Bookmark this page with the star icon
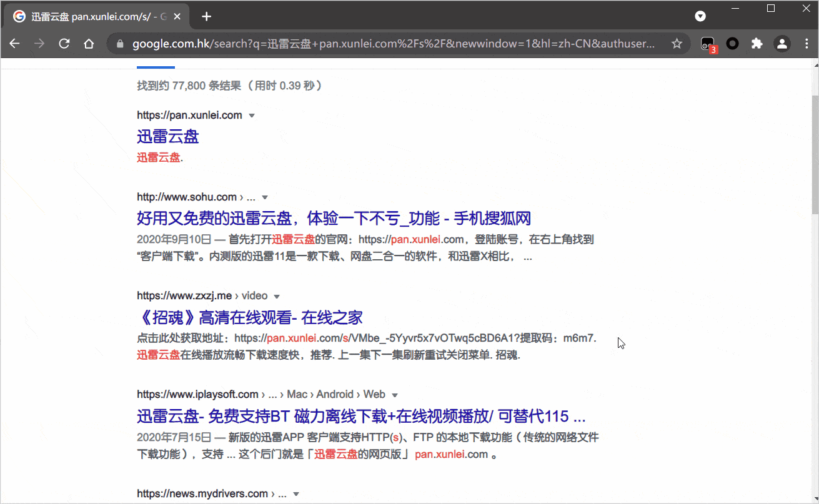This screenshot has width=819, height=504. [677, 44]
